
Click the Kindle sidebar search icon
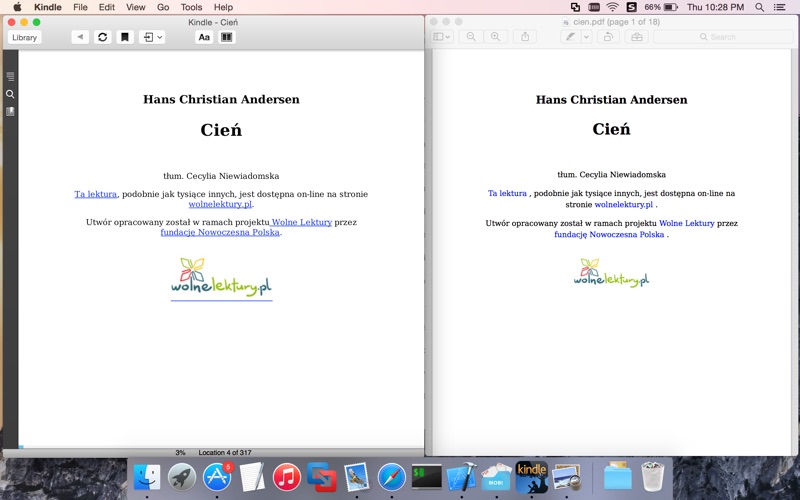point(10,94)
